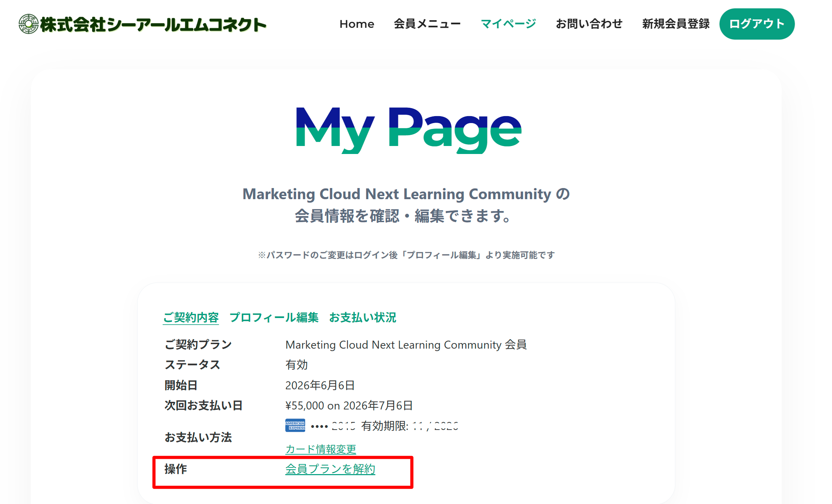Viewport: 832px width, 504px height.
Task: Select the ご契約プラン label
Action: pos(198,345)
